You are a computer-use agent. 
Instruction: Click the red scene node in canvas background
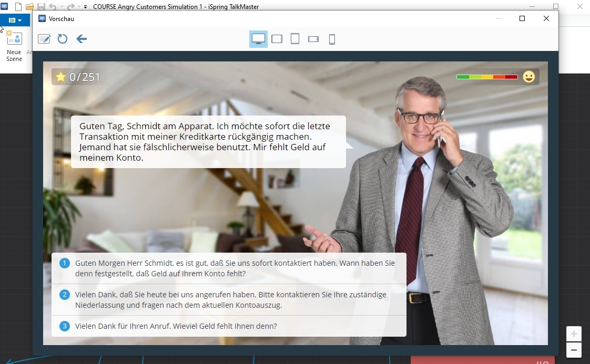pyautogui.click(x=482, y=360)
